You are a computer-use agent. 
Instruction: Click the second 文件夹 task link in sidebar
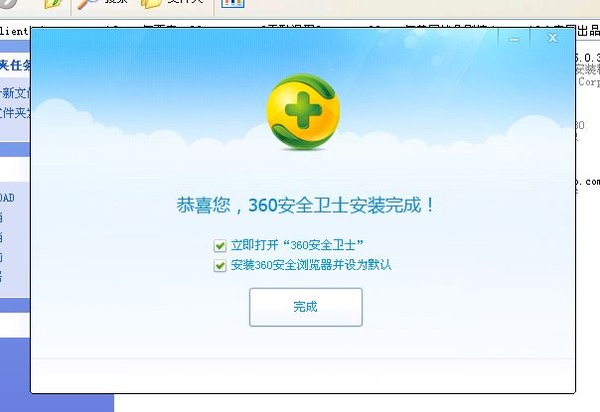tap(14, 112)
